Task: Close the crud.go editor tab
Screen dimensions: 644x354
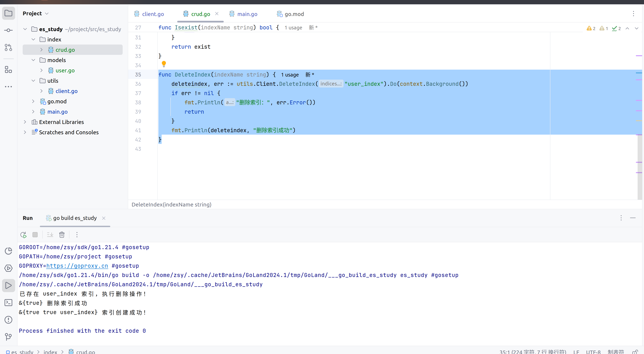Action: click(x=217, y=14)
